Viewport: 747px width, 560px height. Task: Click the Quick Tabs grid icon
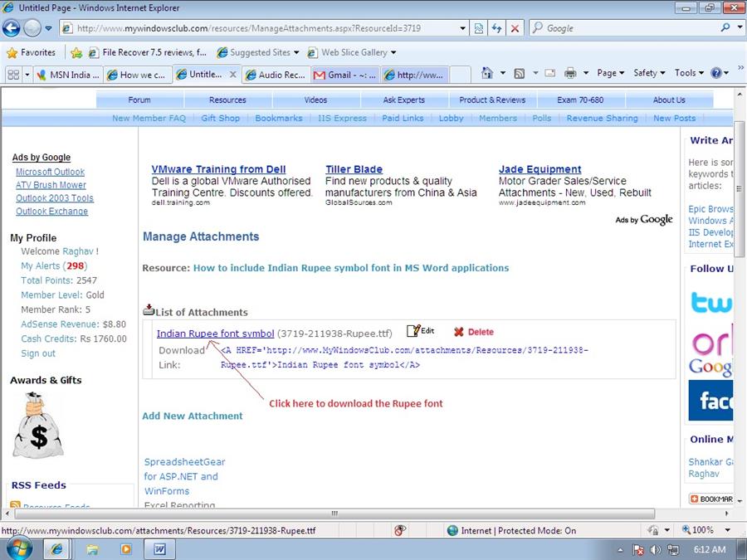[13, 75]
